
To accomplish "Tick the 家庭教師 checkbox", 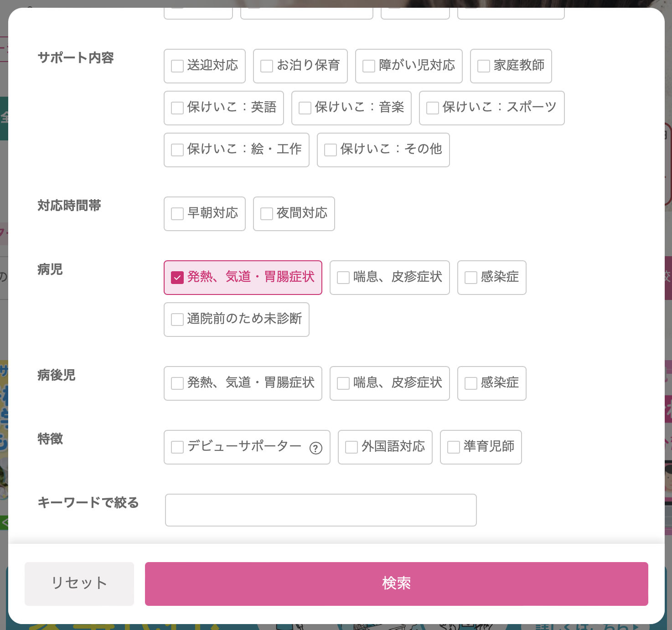I will click(484, 66).
